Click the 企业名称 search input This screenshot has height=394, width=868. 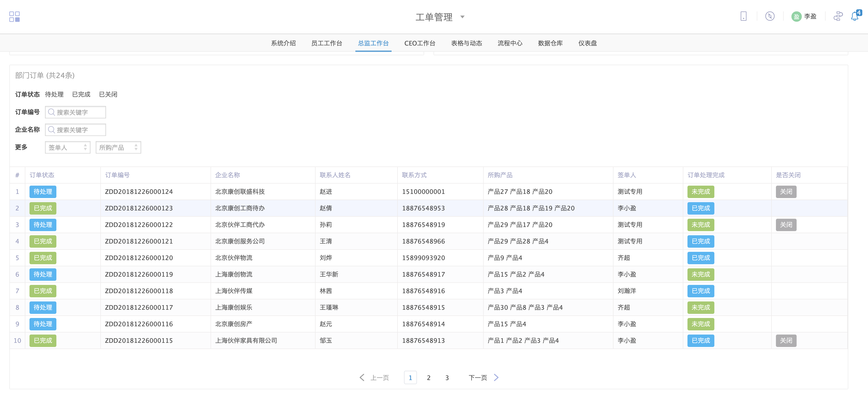76,130
